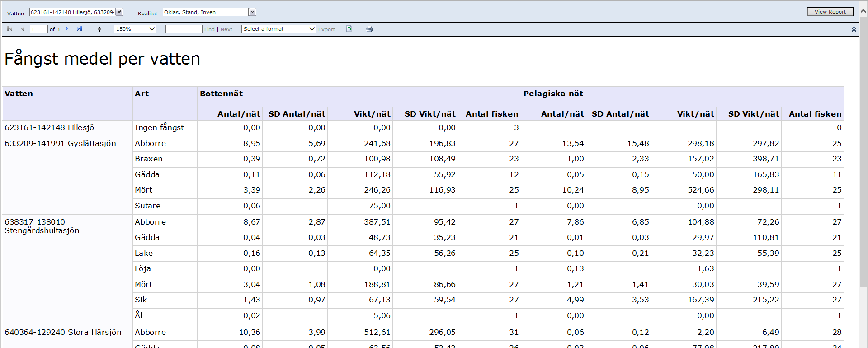Click the value 241,68 in Gyslättasjön Abborre row
Image resolution: width=868 pixels, height=348 pixels.
[377, 143]
